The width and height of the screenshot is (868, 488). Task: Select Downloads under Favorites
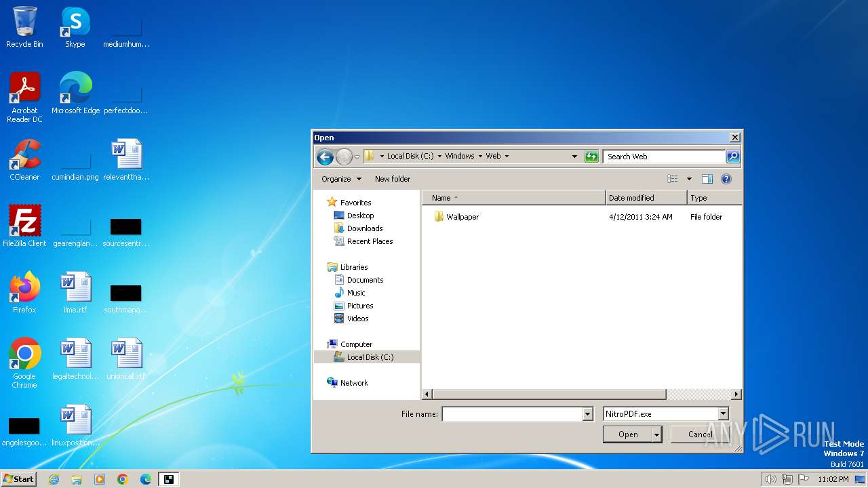point(365,228)
